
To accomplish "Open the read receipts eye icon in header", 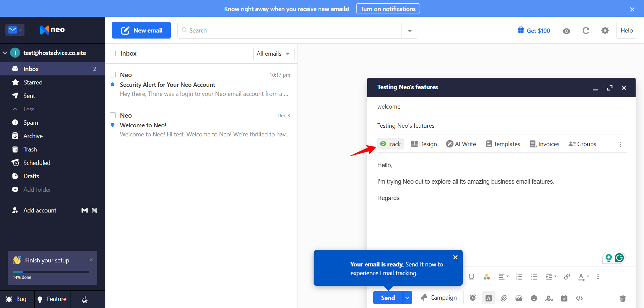I will (567, 31).
